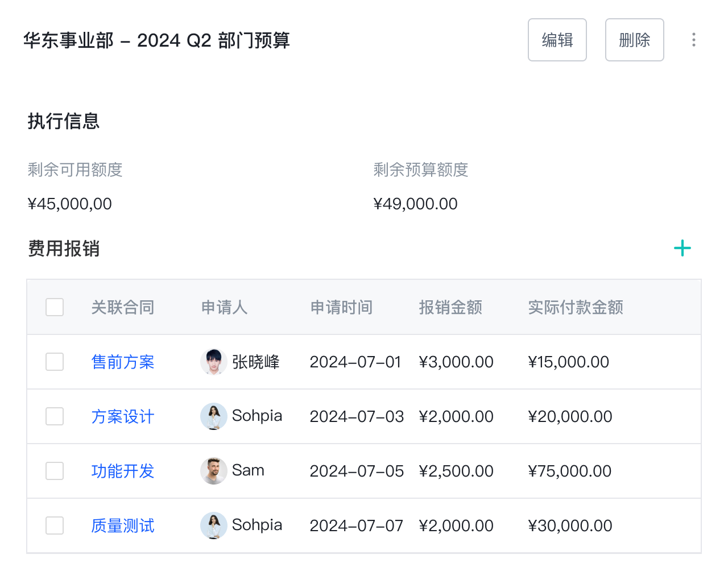The image size is (728, 571).
Task: Click the 编辑 button
Action: point(557,40)
